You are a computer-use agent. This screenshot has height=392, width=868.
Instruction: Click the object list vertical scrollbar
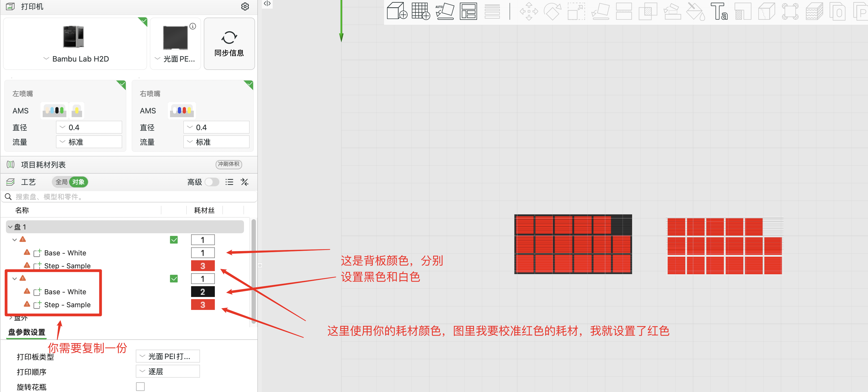click(x=253, y=271)
